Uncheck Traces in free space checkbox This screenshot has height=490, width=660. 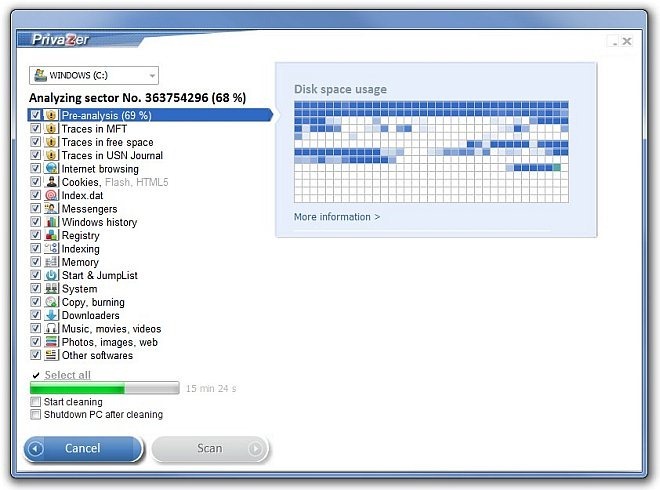pyautogui.click(x=35, y=141)
